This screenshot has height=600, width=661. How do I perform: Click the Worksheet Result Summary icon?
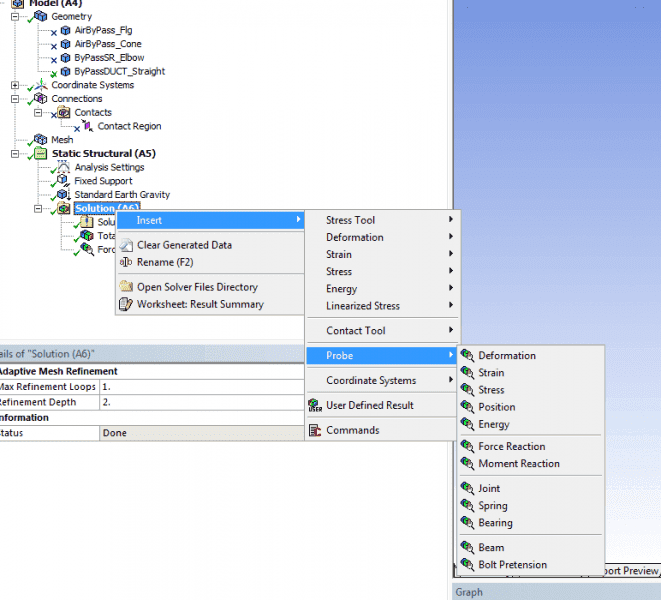point(126,304)
